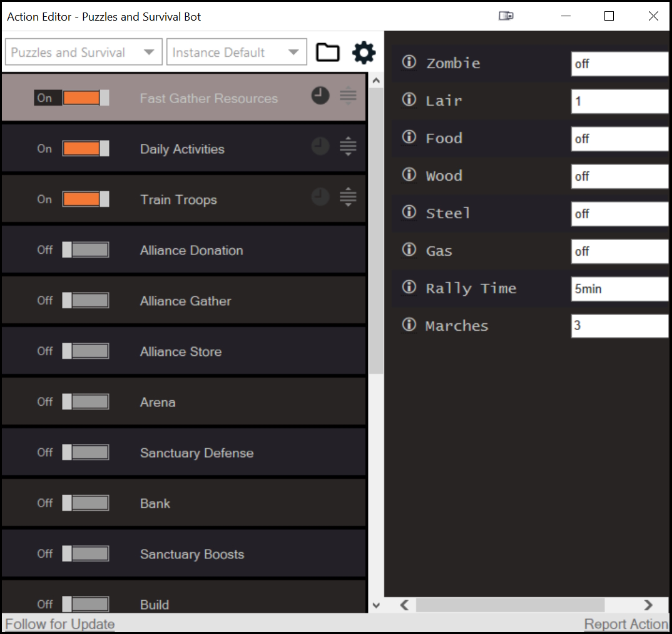Turn on the Alliance Gather toggle
Viewport: 672px width, 634px height.
click(86, 300)
